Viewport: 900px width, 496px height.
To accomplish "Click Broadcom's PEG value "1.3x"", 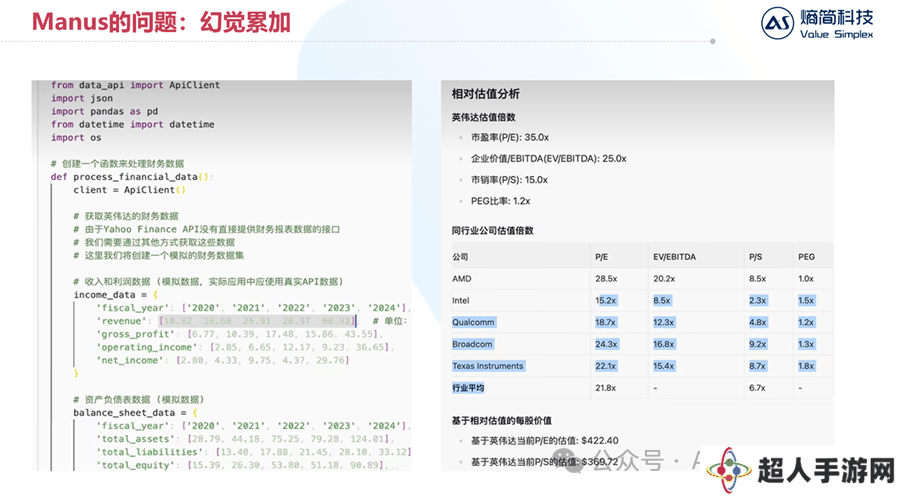I will pos(806,344).
